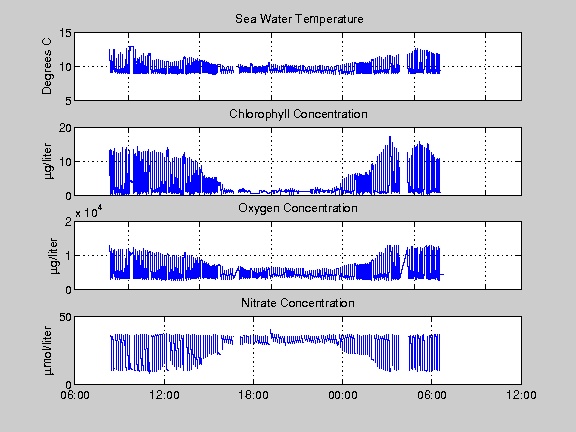Click the Nitrate Concentration title
The width and height of the screenshot is (576, 432).
(298, 303)
